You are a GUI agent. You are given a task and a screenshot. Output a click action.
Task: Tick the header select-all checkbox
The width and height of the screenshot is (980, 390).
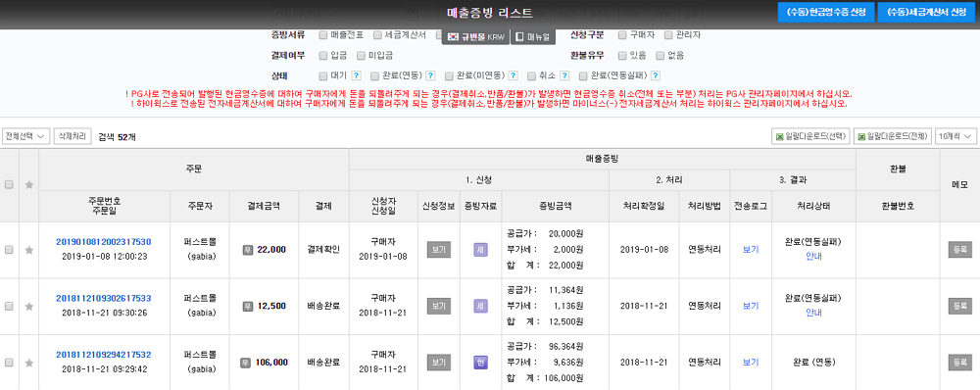point(9,185)
